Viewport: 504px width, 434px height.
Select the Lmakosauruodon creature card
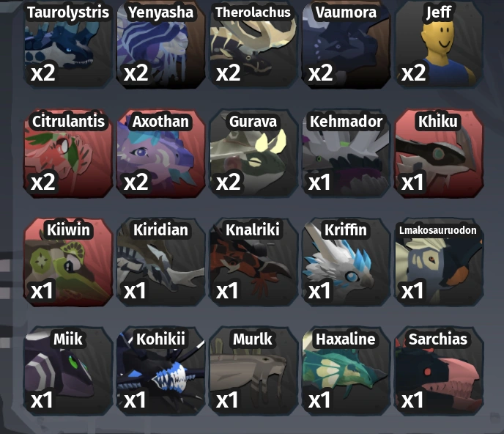tap(439, 262)
